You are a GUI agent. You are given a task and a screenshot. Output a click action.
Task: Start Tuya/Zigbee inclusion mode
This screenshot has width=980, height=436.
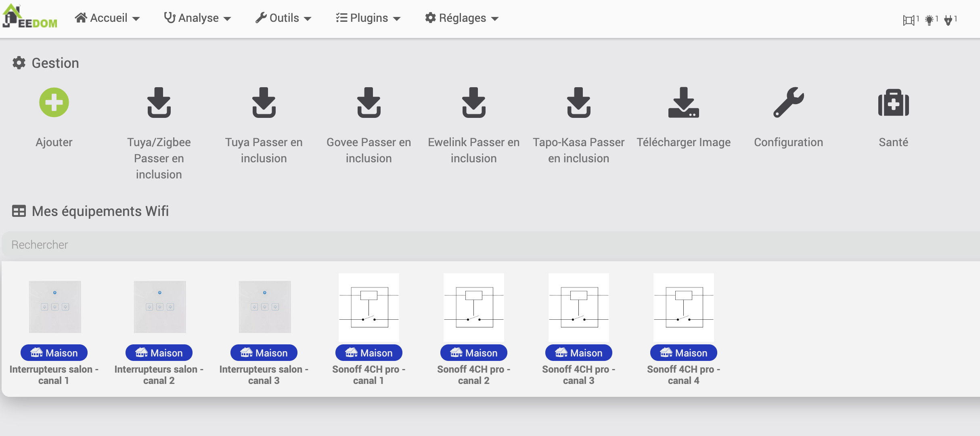[159, 103]
